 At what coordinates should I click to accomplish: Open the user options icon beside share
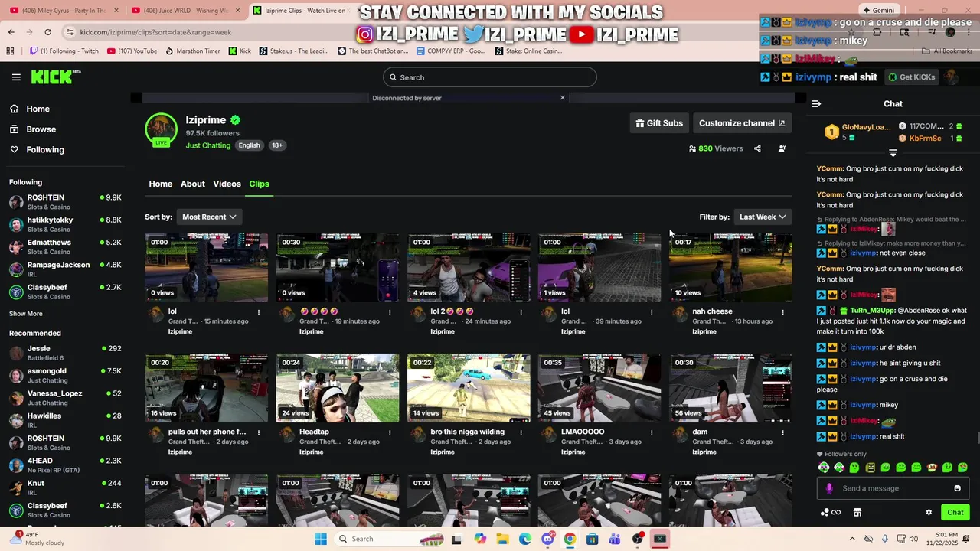point(782,148)
